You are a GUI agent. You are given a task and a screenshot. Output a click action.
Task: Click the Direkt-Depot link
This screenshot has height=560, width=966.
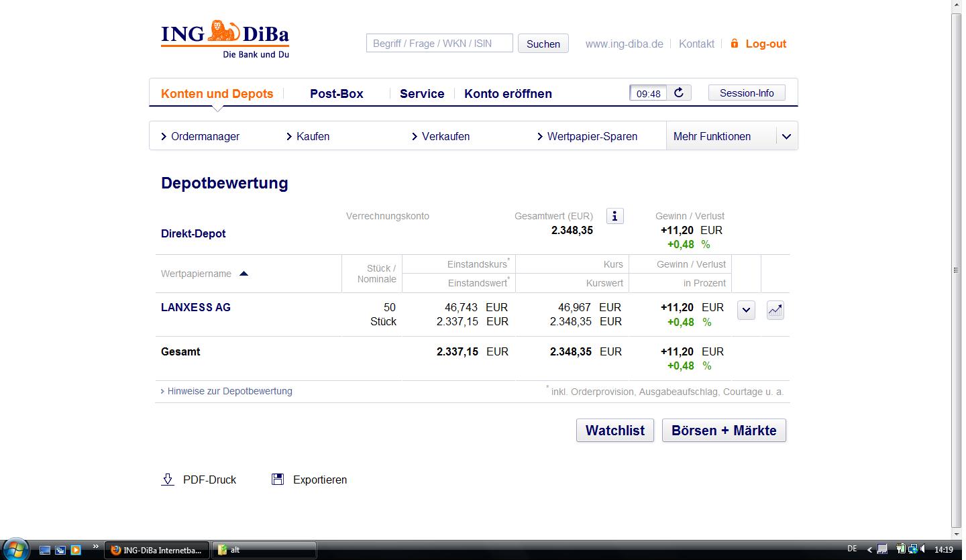tap(193, 233)
